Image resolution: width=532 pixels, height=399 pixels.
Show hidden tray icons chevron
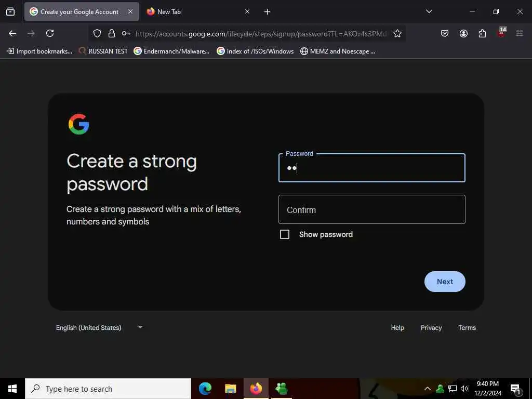pos(427,389)
